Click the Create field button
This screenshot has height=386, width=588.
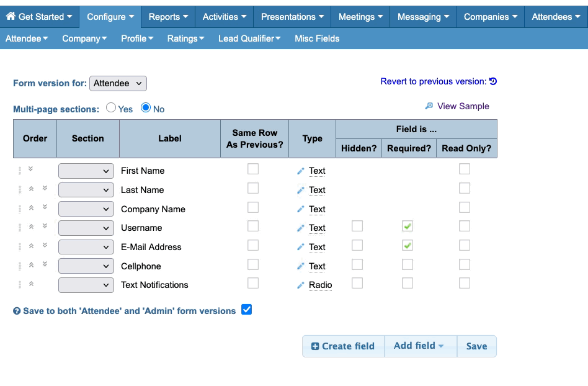tap(343, 346)
